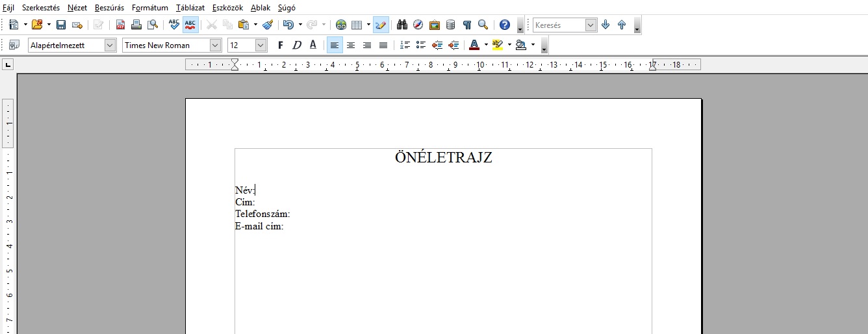
Task: Center-align text with centered button
Action: click(x=351, y=45)
